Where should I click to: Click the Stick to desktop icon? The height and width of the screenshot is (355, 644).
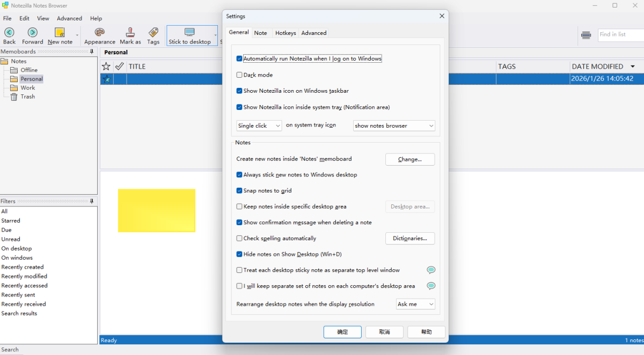click(x=189, y=33)
